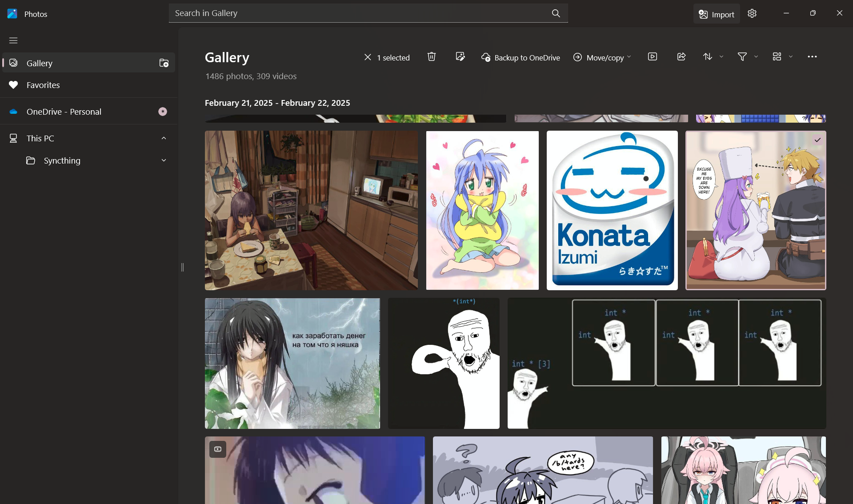
Task: Collapse the This PC section
Action: (164, 138)
